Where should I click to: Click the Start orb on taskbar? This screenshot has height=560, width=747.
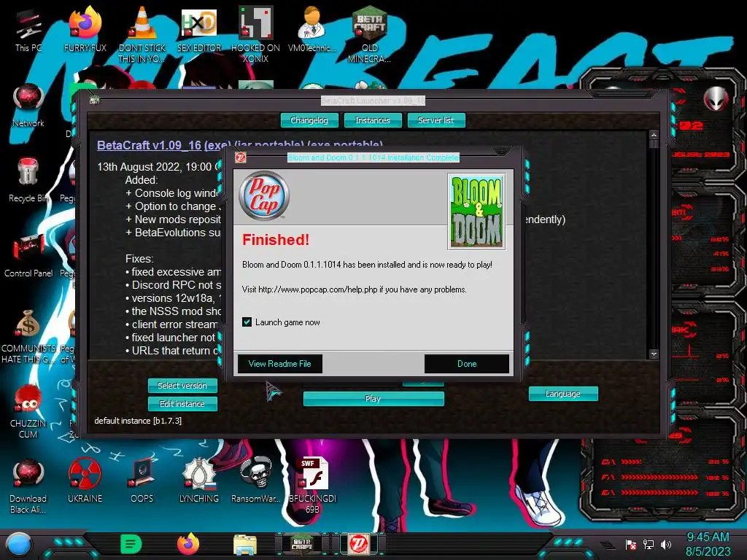(x=19, y=544)
